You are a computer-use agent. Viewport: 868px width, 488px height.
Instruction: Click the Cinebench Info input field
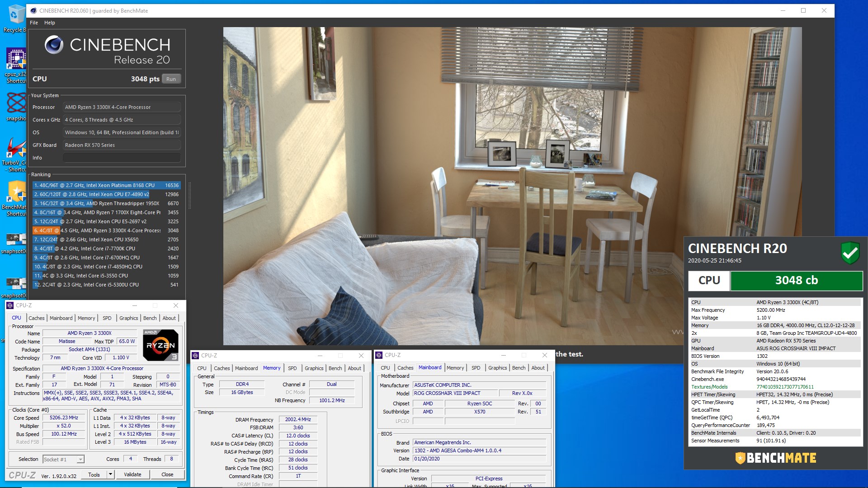click(122, 158)
